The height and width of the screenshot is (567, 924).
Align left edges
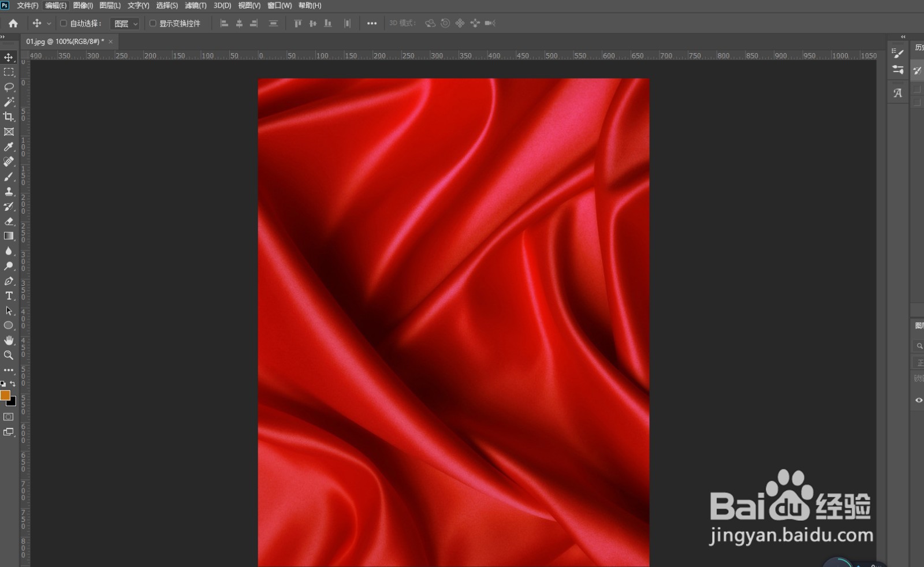[x=225, y=24]
